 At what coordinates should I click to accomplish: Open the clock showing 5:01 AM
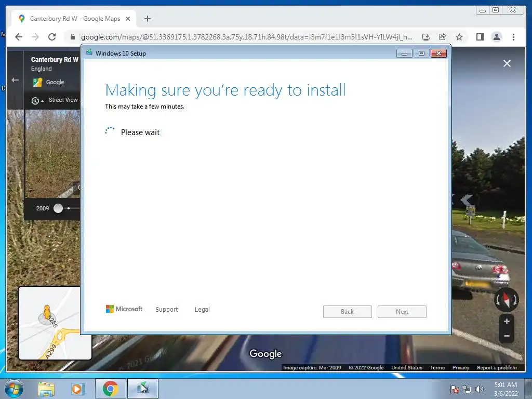tap(506, 389)
